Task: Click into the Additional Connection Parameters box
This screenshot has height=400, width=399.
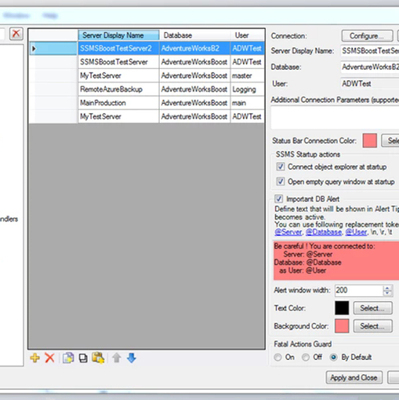Action: [335, 117]
